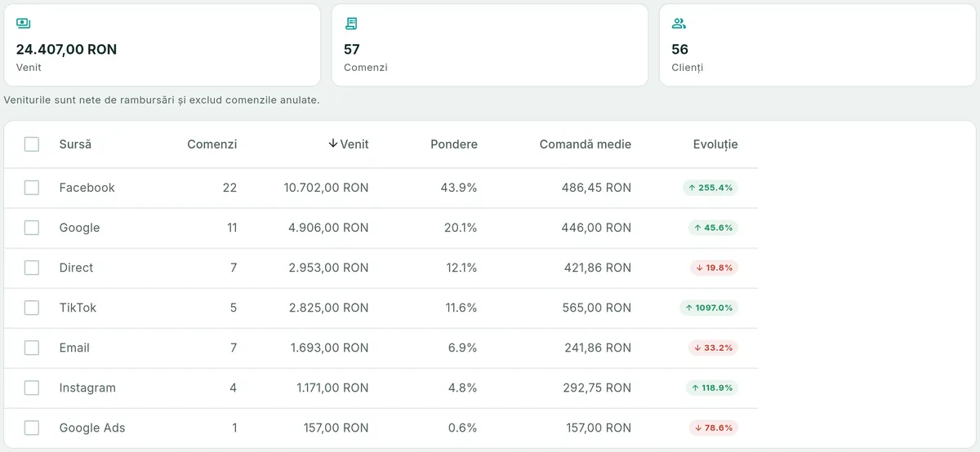Click TikTok revenue 2.825,00 RON
The height and width of the screenshot is (452, 980).
tap(328, 308)
